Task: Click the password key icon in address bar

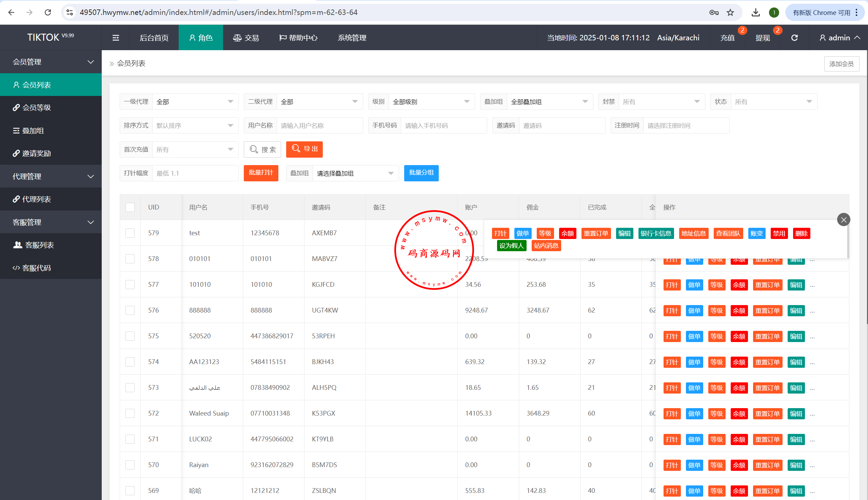Action: (x=714, y=13)
